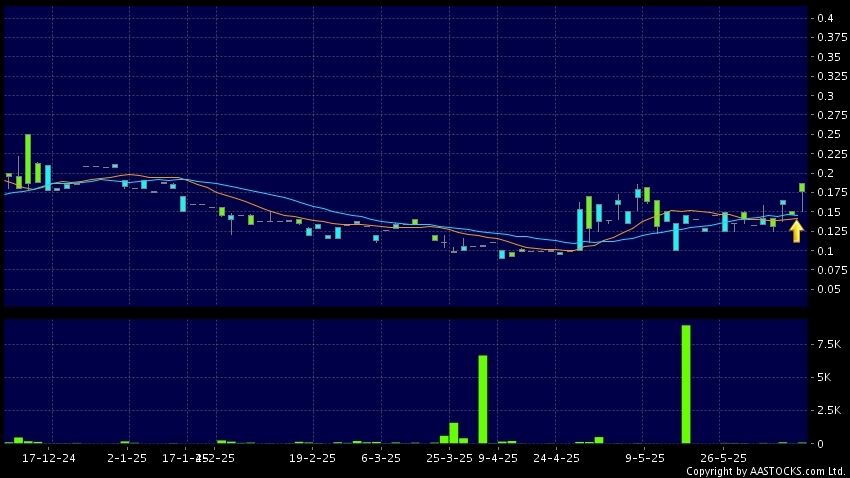Select the 25-3-25 date label
The height and width of the screenshot is (478, 850).
[x=449, y=458]
